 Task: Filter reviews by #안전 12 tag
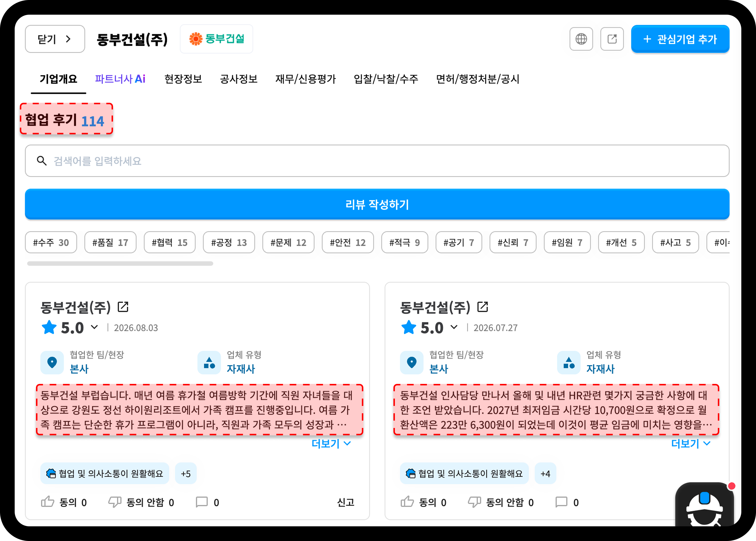click(348, 242)
